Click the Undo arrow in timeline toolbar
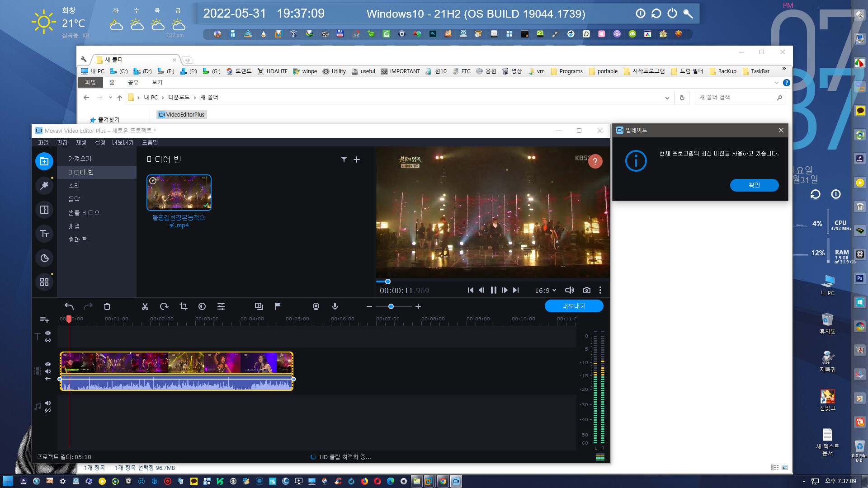 [x=69, y=306]
